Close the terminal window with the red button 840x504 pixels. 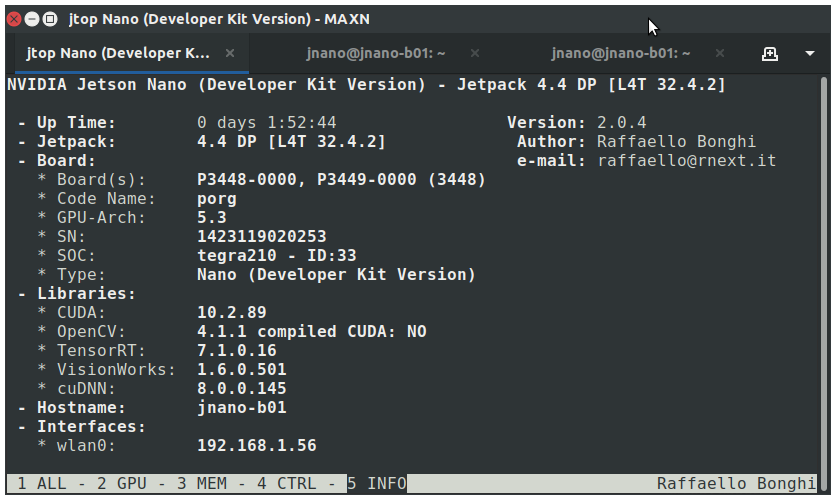click(x=14, y=19)
